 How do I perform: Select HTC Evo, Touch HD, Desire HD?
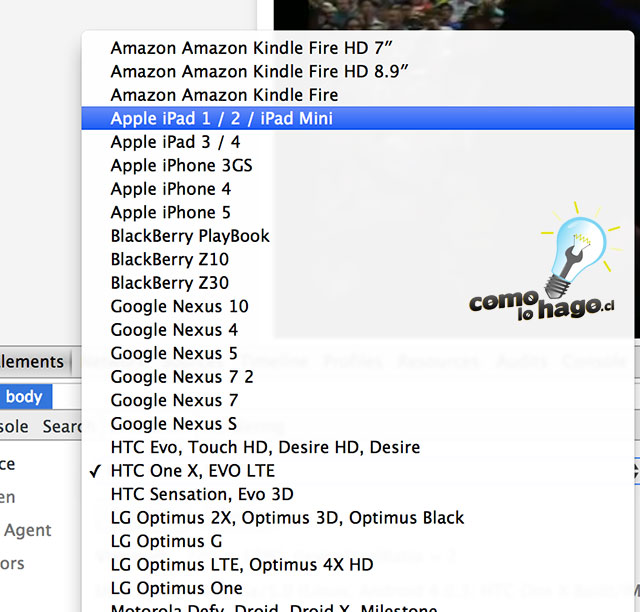(x=265, y=447)
